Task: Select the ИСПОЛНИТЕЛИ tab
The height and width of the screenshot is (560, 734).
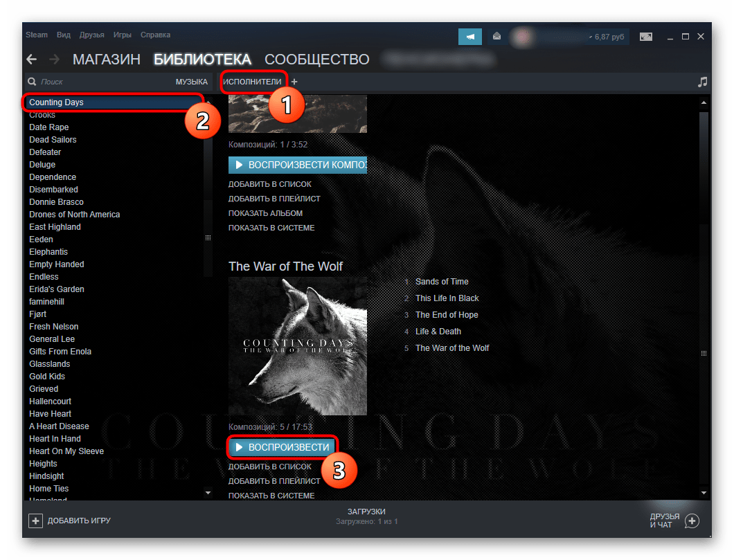Action: (x=252, y=82)
